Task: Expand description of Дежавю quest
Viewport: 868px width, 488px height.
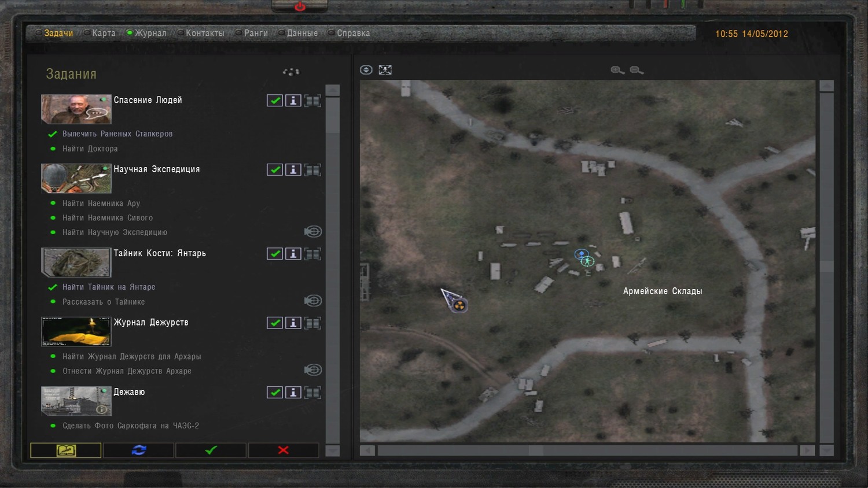Action: click(x=312, y=393)
